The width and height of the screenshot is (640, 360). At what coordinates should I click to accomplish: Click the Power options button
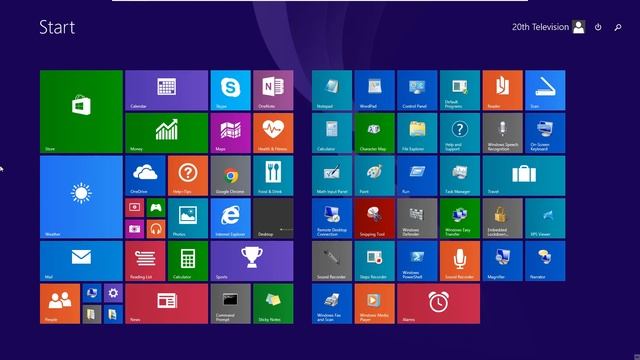tap(598, 27)
